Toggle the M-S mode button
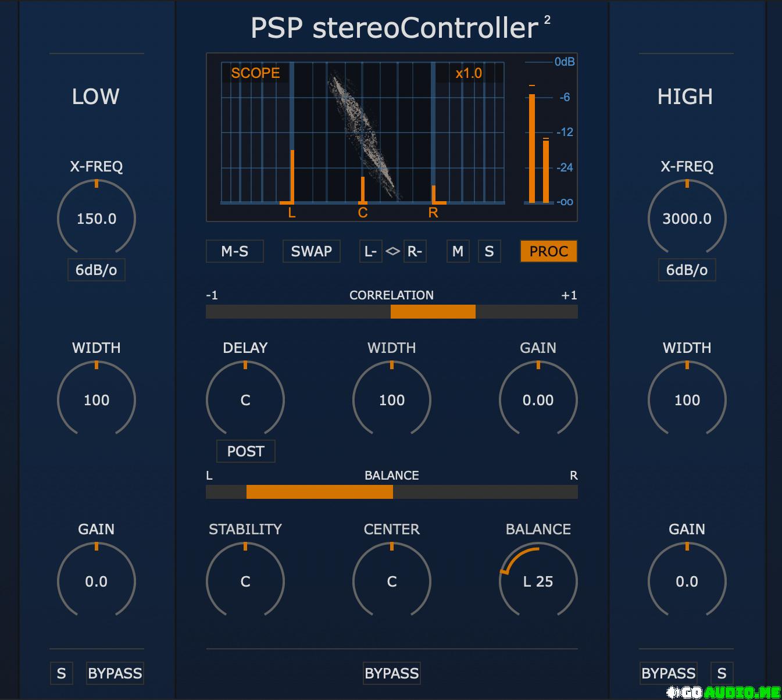Screen dimensions: 782x700 point(235,252)
